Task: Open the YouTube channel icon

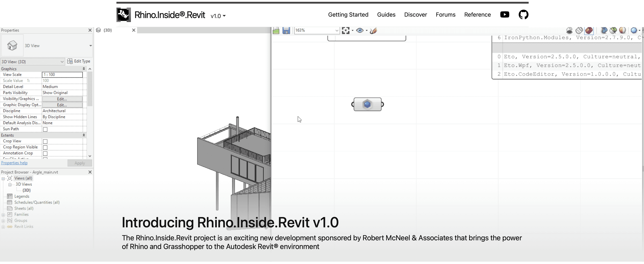Action: pos(504,14)
